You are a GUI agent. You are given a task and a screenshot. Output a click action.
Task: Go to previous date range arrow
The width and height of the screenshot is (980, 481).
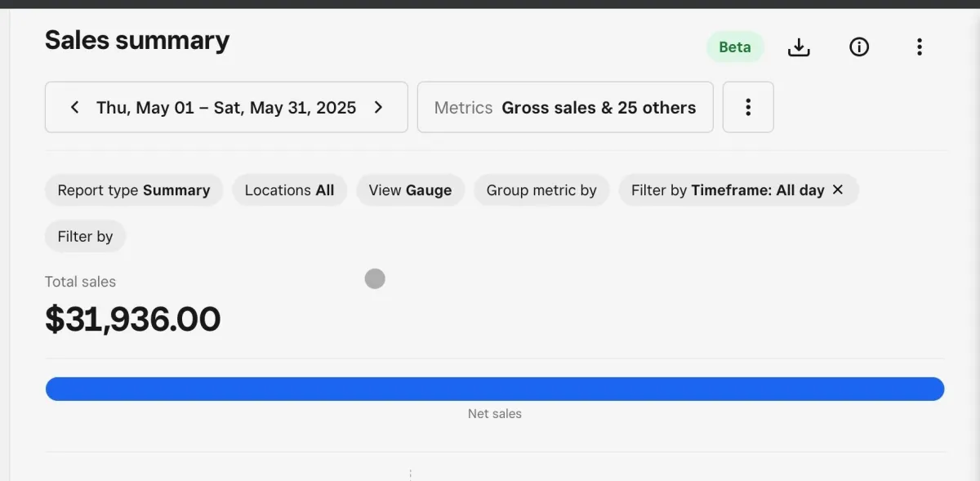[x=74, y=107]
